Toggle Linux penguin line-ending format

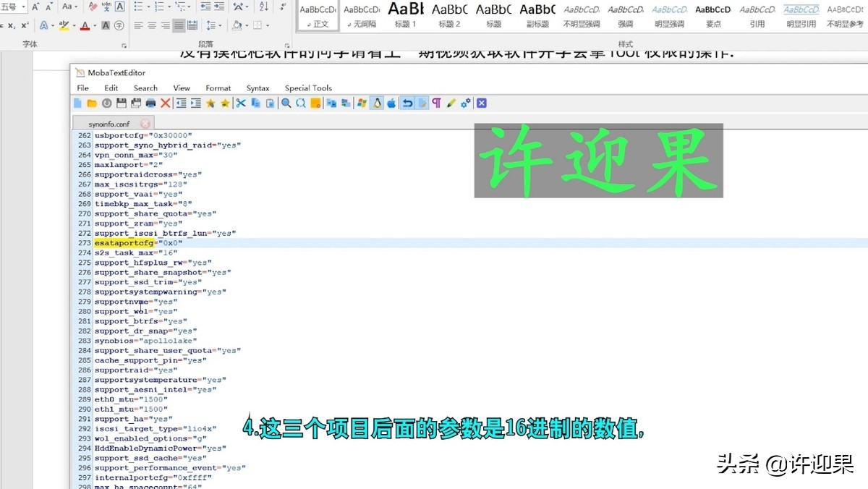(377, 103)
